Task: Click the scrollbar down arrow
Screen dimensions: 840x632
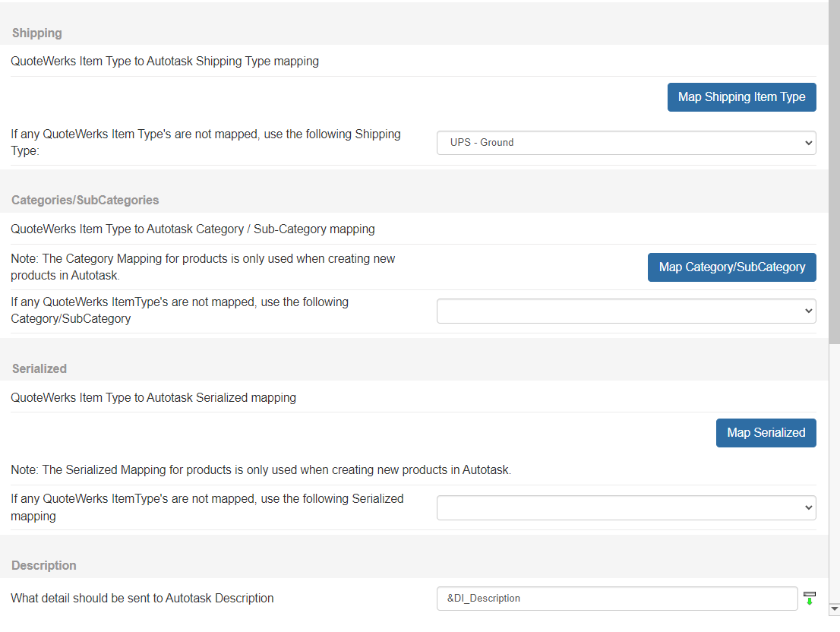Action: 834,609
